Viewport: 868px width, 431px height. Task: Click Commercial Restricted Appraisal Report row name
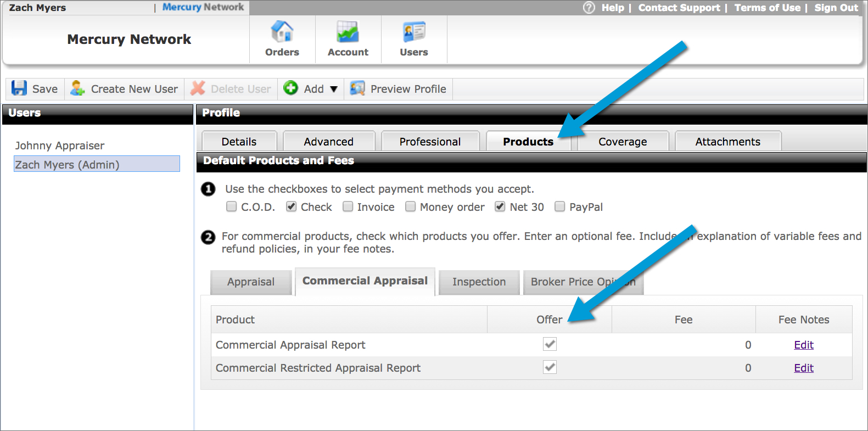[318, 368]
